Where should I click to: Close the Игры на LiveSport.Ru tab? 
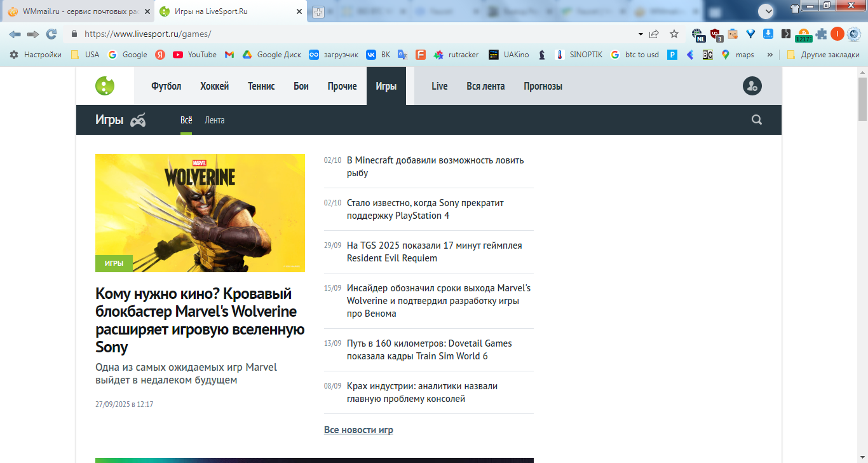pos(299,12)
